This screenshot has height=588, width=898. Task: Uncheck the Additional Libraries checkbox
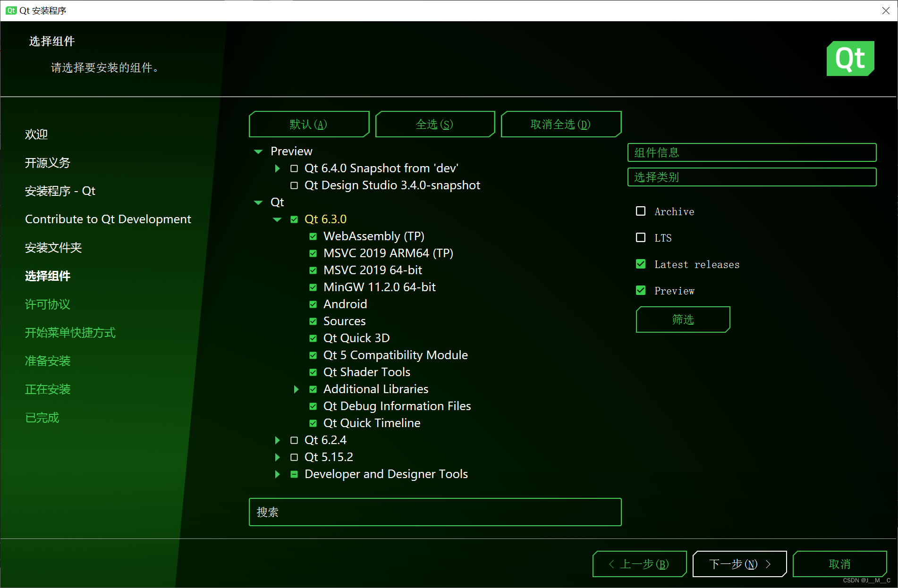pyautogui.click(x=313, y=389)
